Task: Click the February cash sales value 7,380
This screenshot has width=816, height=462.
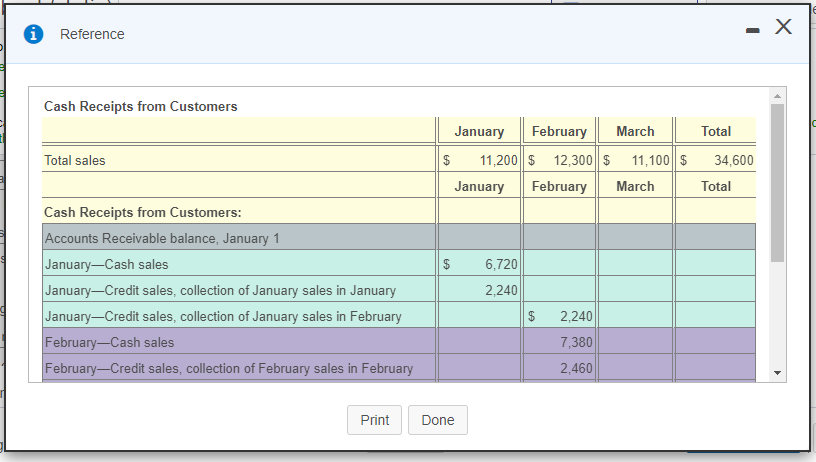Action: (576, 342)
